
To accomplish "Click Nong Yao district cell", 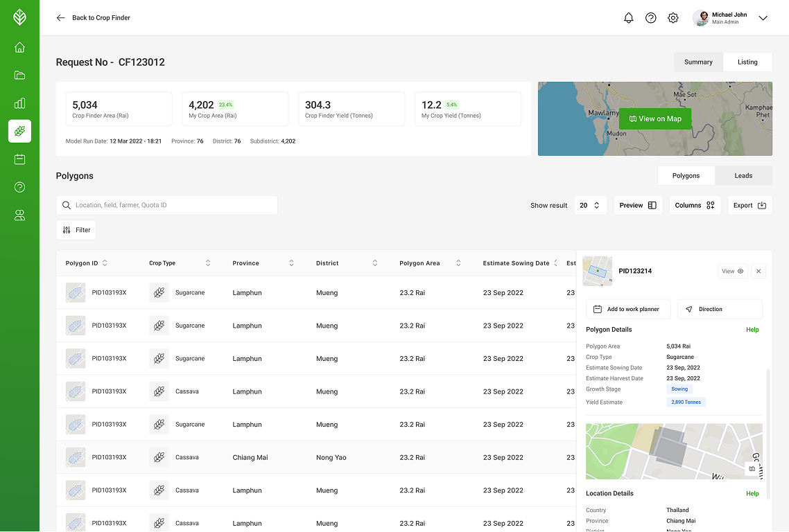I will [x=331, y=458].
